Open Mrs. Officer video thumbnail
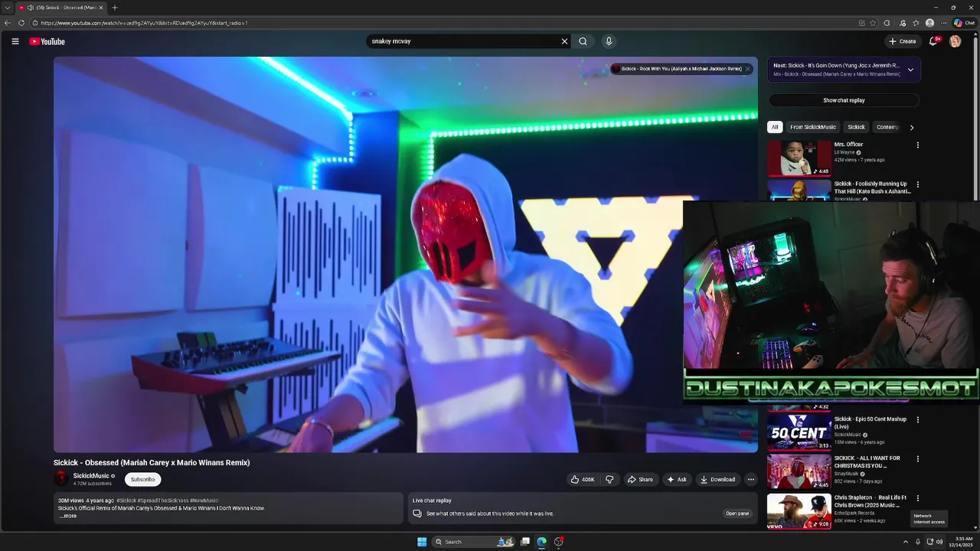This screenshot has height=551, width=980. point(799,158)
